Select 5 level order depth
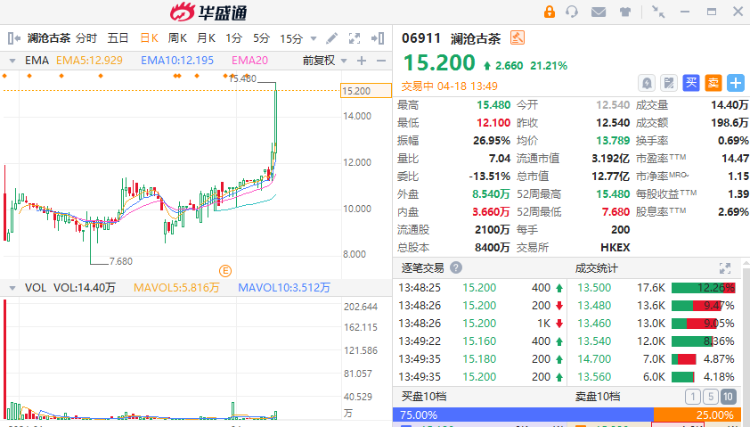Image resolution: width=750 pixels, height=427 pixels. point(710,396)
